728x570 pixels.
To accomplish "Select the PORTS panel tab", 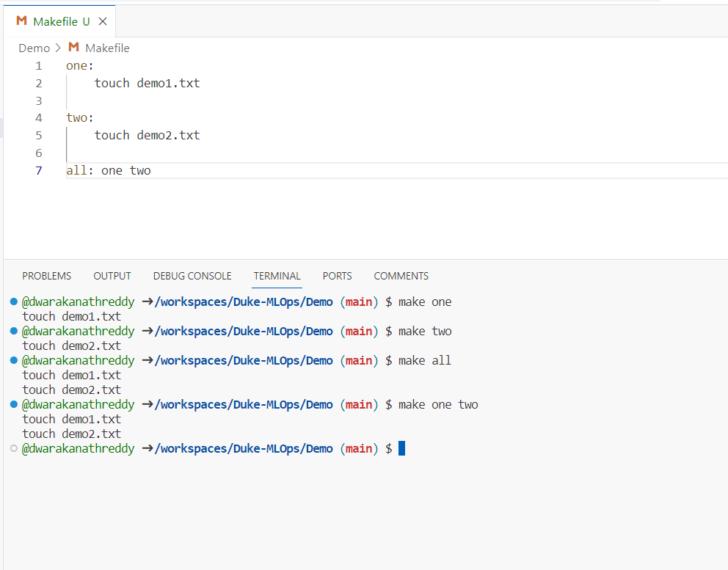I will pyautogui.click(x=337, y=276).
